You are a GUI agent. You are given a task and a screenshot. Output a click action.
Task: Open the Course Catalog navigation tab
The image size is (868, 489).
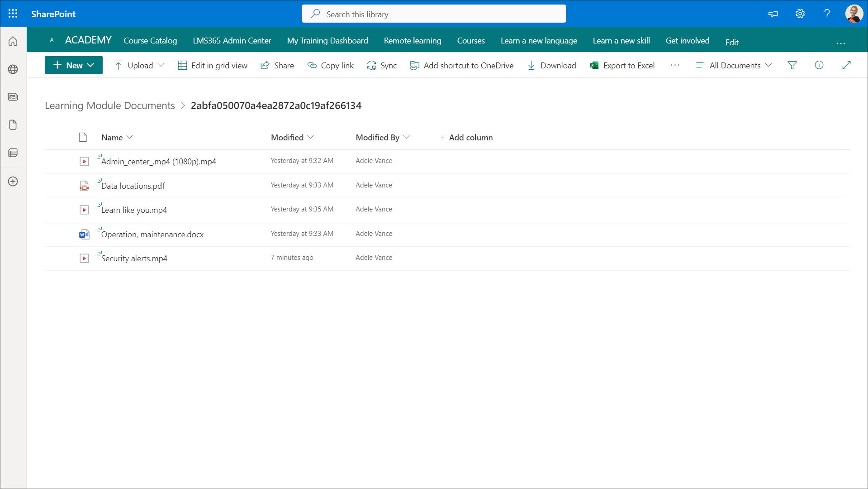point(150,41)
